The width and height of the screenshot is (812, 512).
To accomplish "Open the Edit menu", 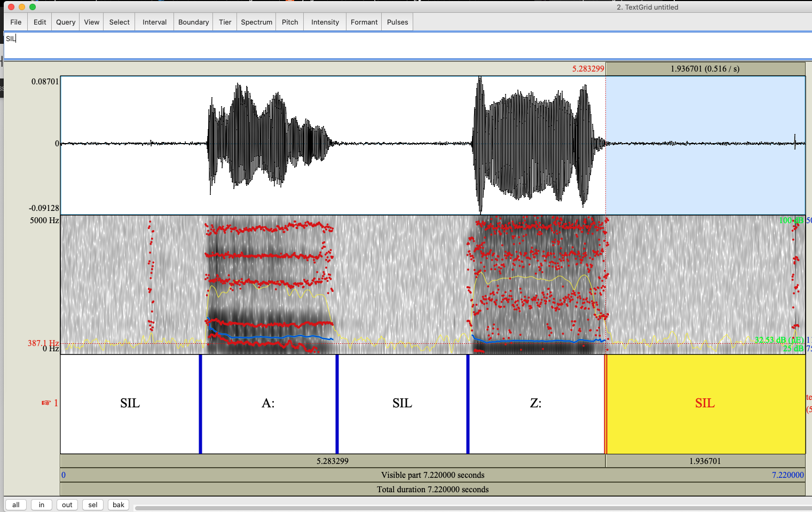I will 40,22.
